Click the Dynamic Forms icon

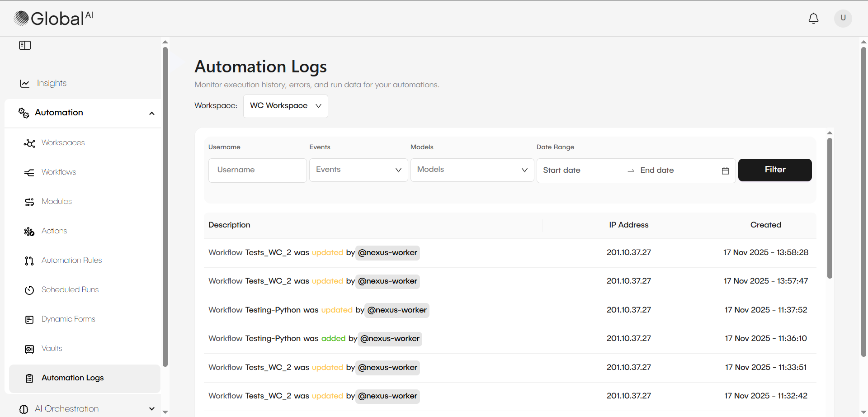pyautogui.click(x=29, y=319)
